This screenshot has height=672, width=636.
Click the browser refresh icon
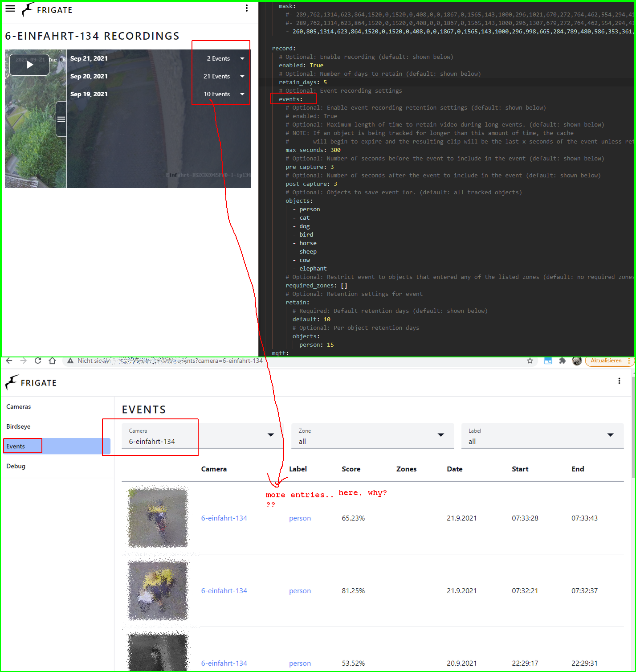[38, 361]
